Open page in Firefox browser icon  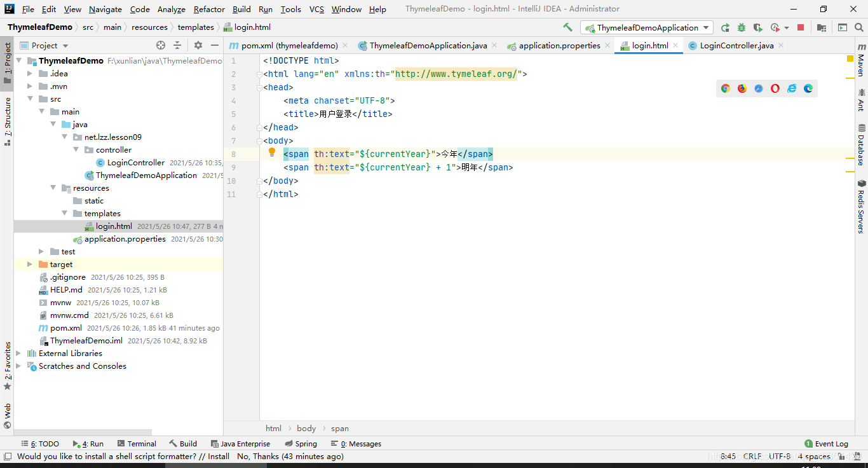[x=742, y=88]
